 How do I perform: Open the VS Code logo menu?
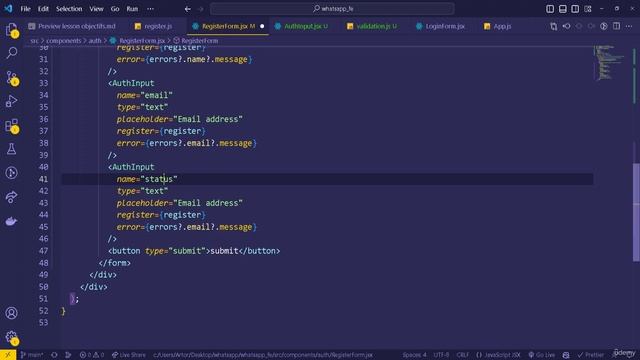pyautogui.click(x=8, y=9)
